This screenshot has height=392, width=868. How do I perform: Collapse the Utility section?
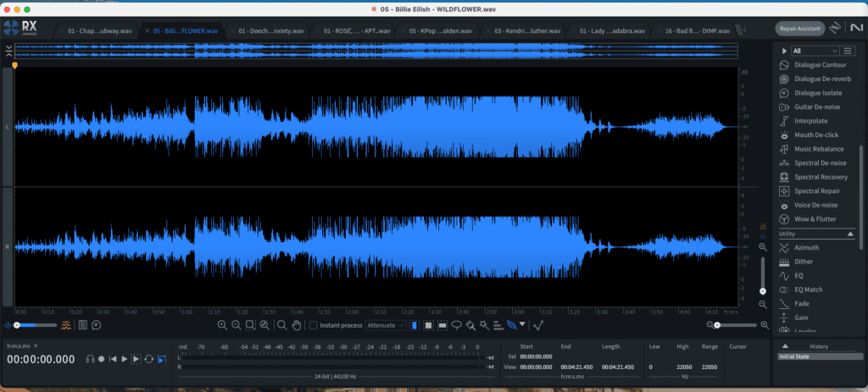[x=851, y=234]
